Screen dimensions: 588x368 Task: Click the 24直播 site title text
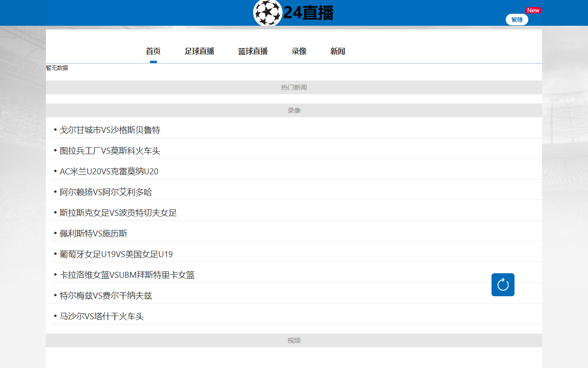pyautogui.click(x=308, y=13)
